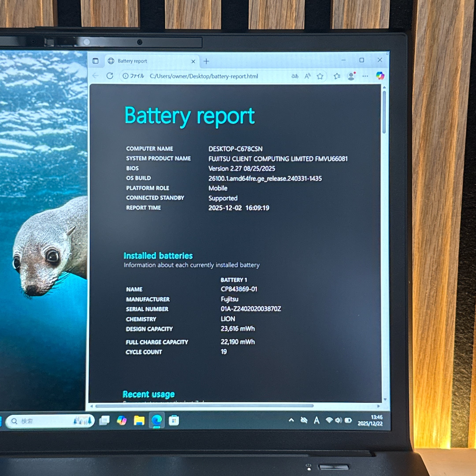Add page to favorites star
Screen dimensions: 476x476
point(320,76)
